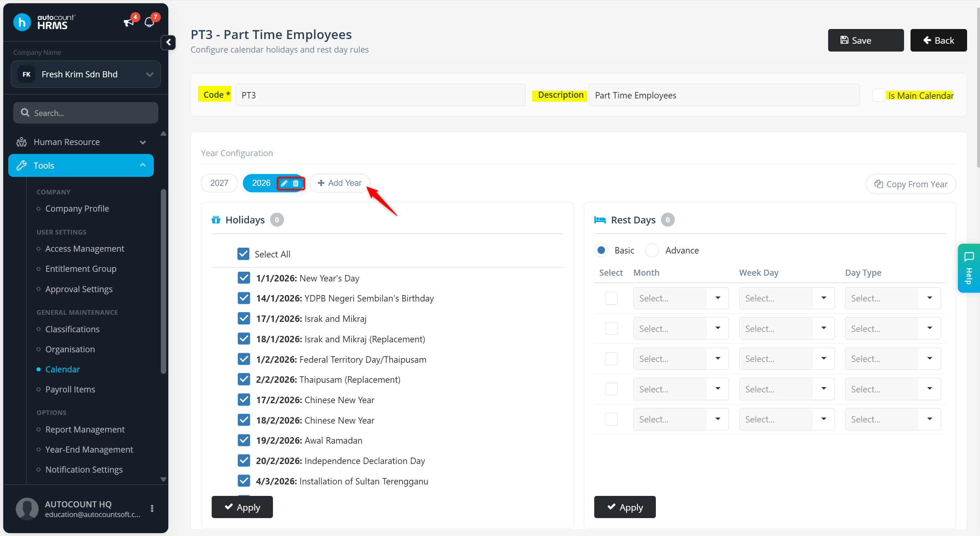
Task: Open the Help chat widget
Action: tap(969, 268)
